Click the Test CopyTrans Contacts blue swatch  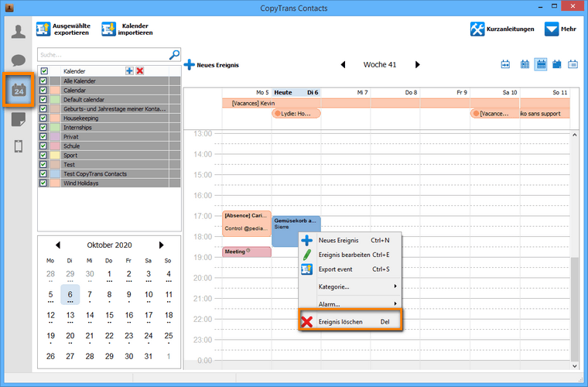pos(55,173)
